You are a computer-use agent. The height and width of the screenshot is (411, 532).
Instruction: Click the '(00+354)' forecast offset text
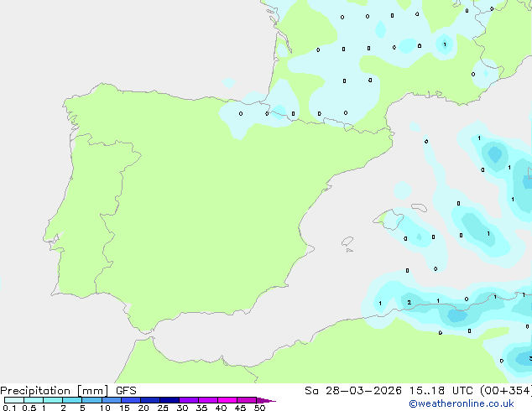tap(506, 391)
